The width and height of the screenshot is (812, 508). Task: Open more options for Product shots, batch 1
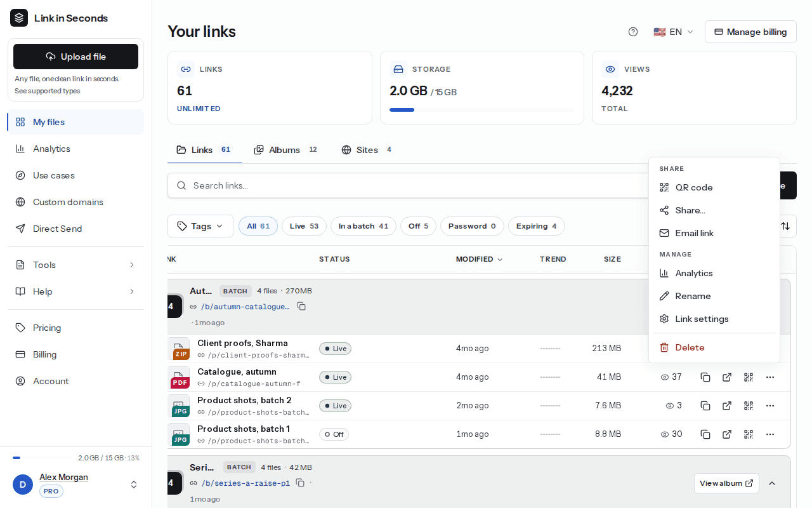[x=770, y=434]
